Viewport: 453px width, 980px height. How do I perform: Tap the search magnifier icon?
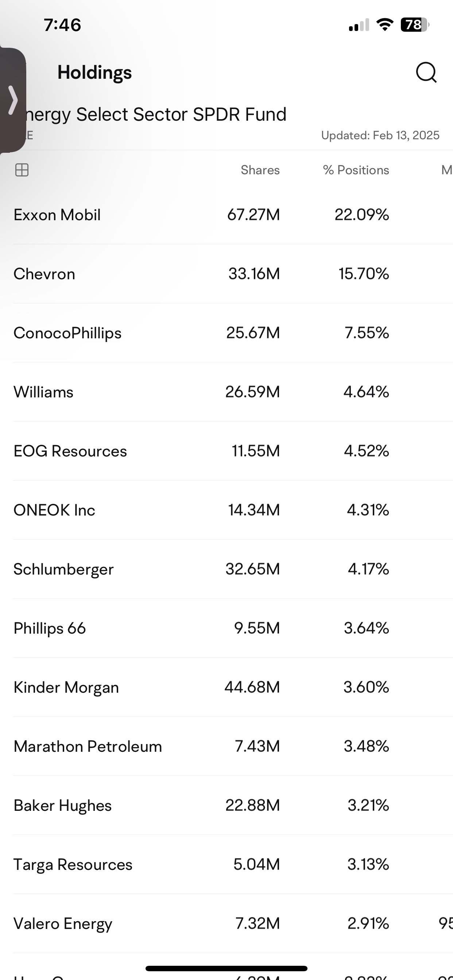(426, 72)
